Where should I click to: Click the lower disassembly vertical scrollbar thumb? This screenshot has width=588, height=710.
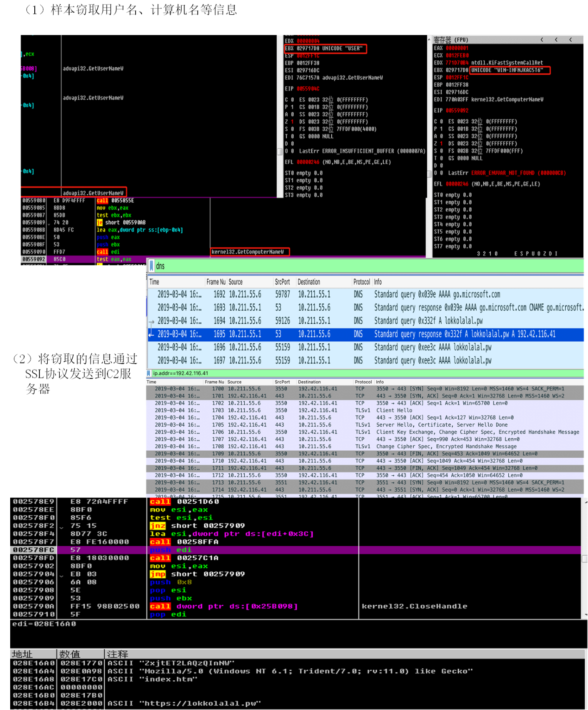click(585, 559)
